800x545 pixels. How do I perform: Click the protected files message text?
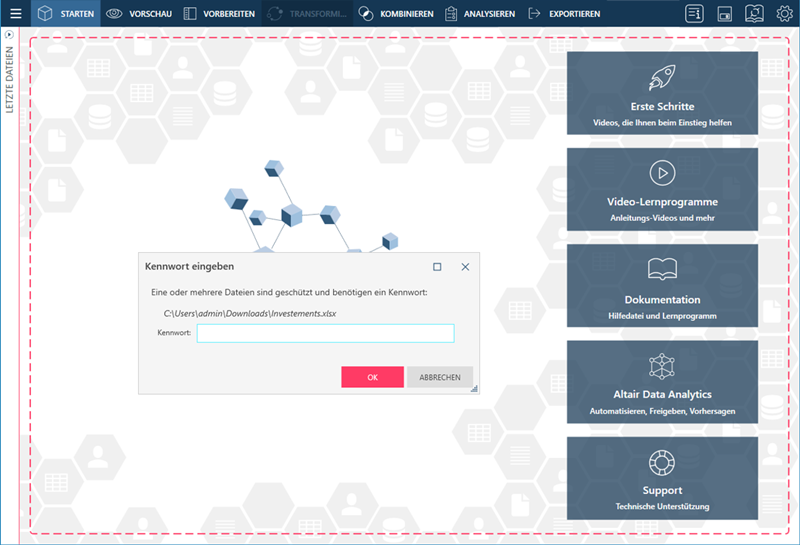click(289, 292)
